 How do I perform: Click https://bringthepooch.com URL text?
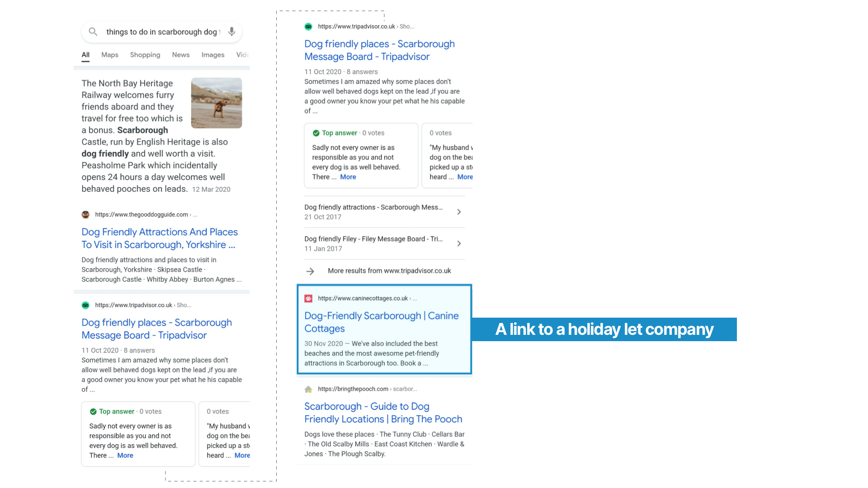pos(353,389)
